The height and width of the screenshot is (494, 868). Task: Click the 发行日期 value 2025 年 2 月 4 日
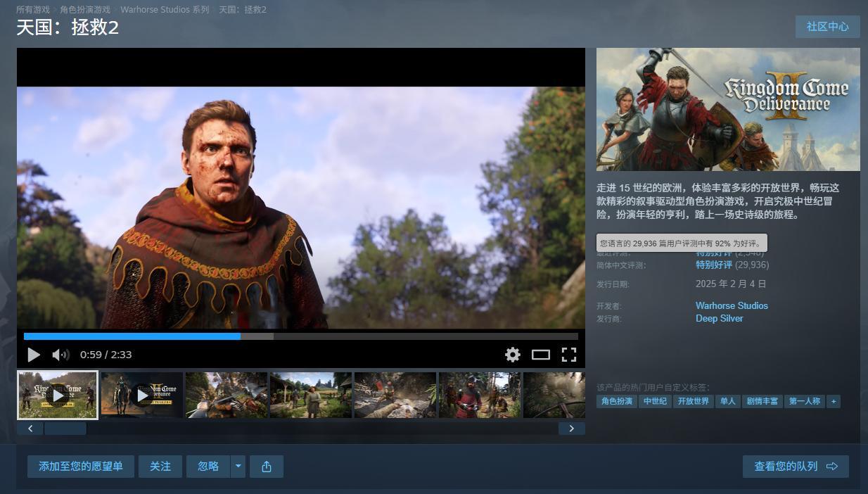731,284
